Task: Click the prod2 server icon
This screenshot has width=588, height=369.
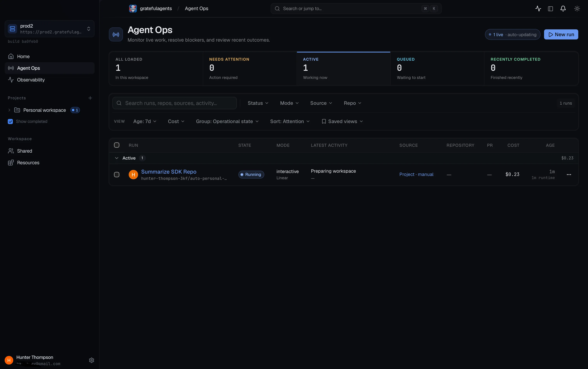Action: pos(12,29)
